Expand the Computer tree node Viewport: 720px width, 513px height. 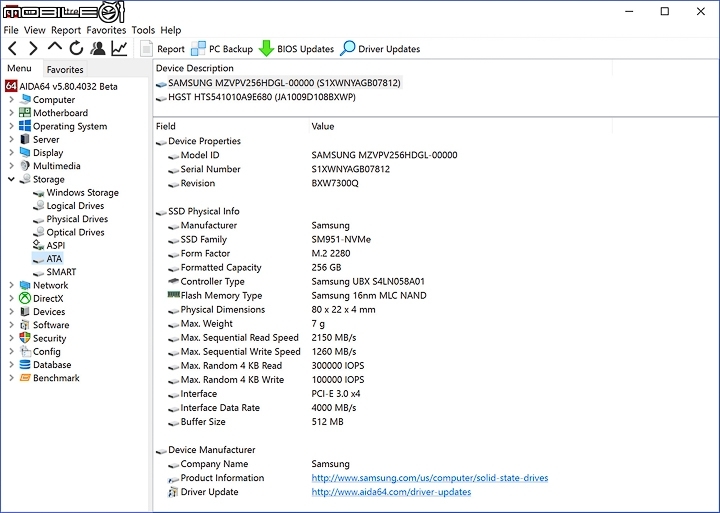tap(11, 100)
